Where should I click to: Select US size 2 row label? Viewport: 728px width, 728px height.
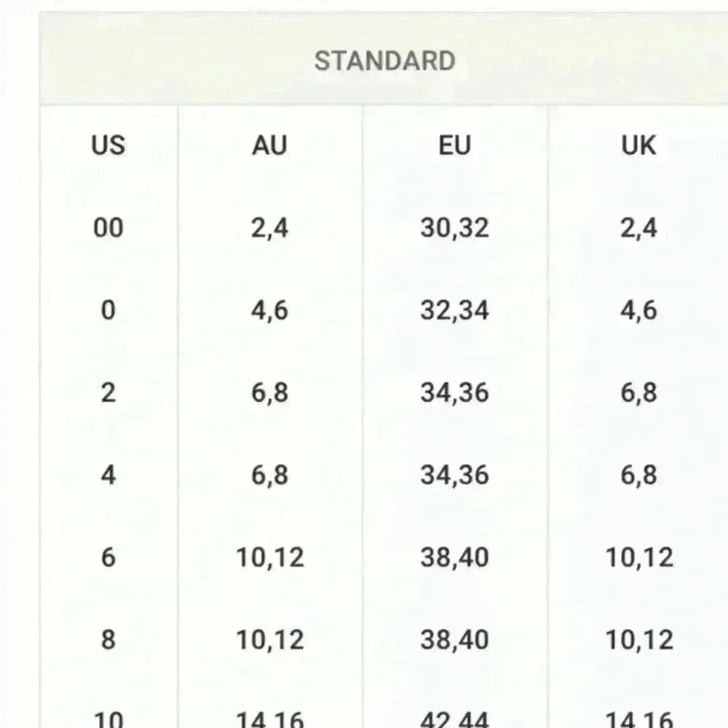pos(108,393)
